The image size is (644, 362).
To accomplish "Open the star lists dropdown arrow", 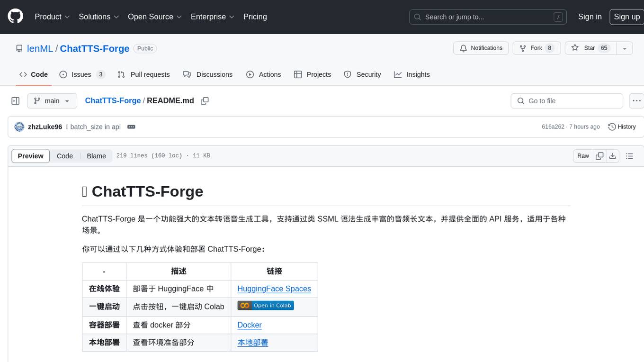I will coord(625,48).
